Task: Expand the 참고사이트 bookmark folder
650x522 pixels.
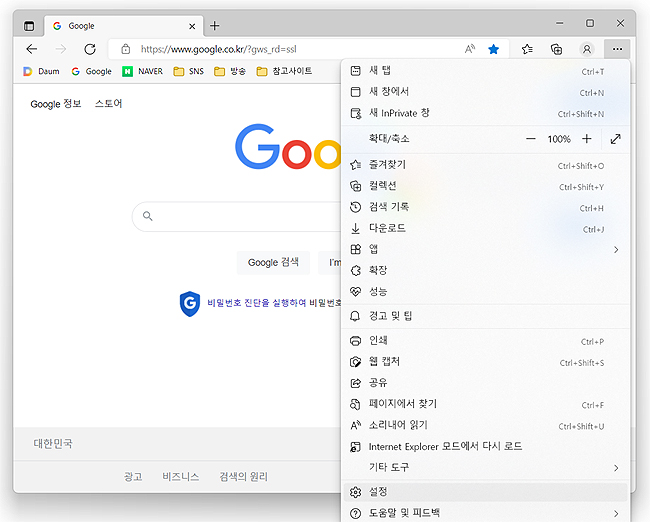Action: tap(284, 71)
